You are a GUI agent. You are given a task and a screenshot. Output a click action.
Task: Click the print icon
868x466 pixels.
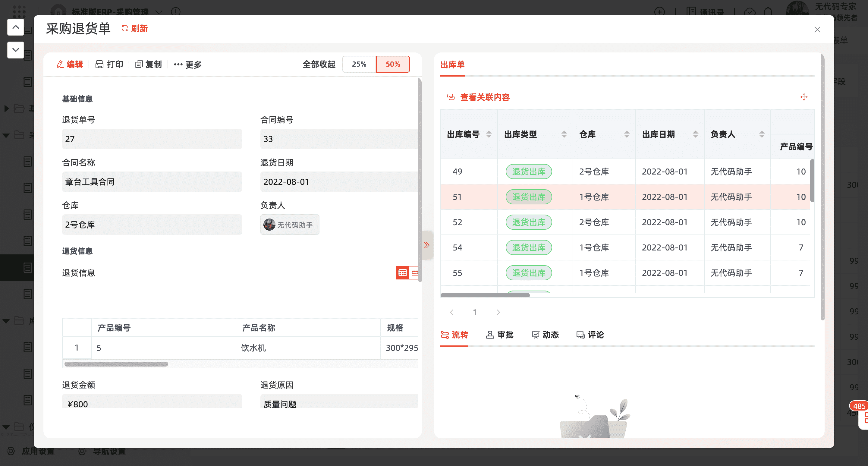(x=99, y=64)
